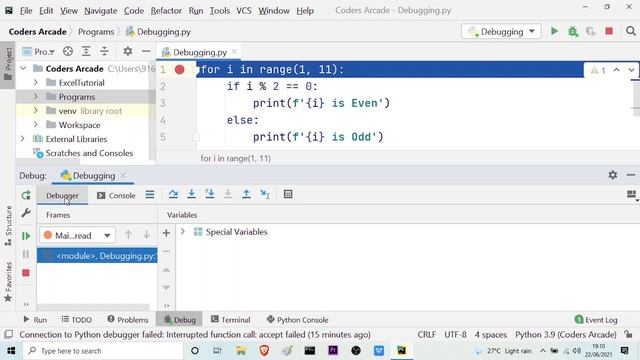The image size is (640, 360).
Task: Click the locate file target icon in Project panel
Action: pos(68,51)
